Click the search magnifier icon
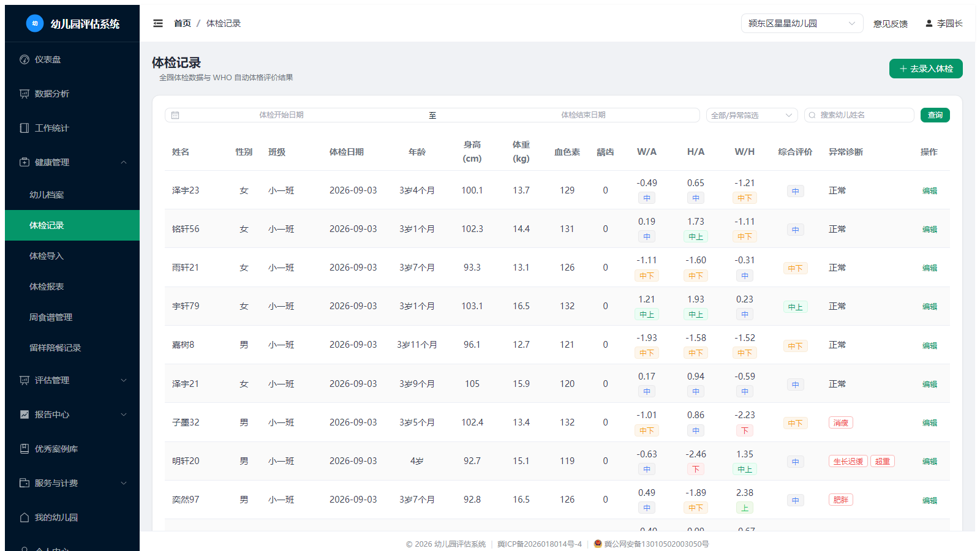Image resolution: width=980 pixels, height=551 pixels. coord(812,115)
